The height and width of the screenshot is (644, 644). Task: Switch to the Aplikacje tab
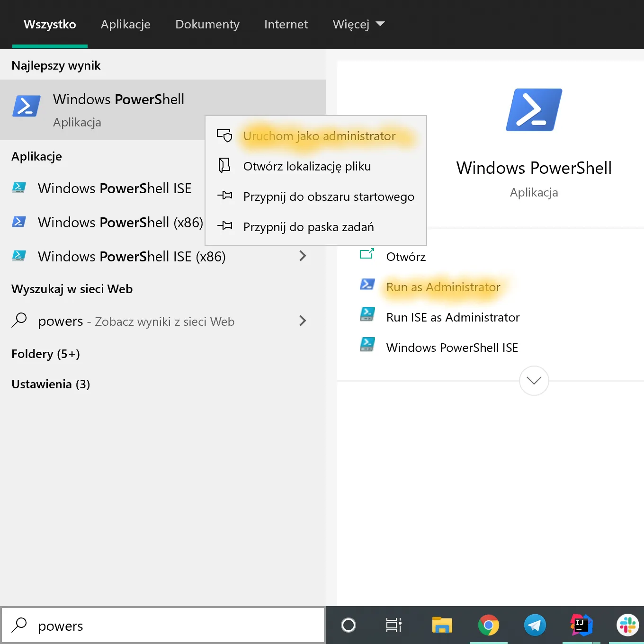coord(125,24)
